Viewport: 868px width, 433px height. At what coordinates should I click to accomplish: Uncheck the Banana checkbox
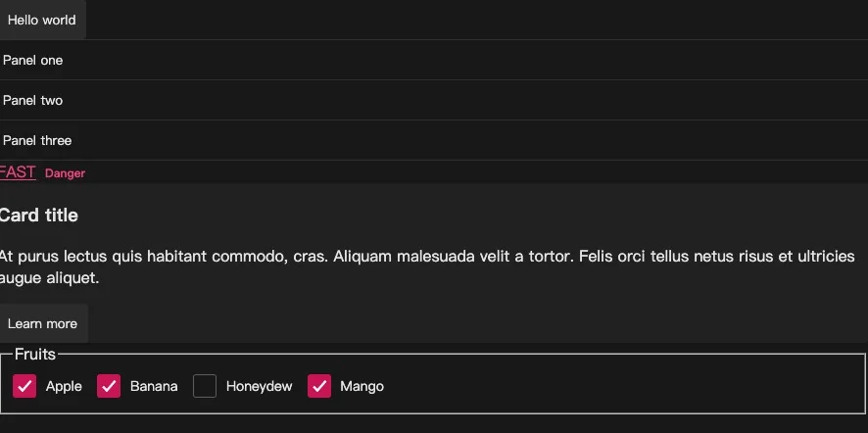point(109,386)
